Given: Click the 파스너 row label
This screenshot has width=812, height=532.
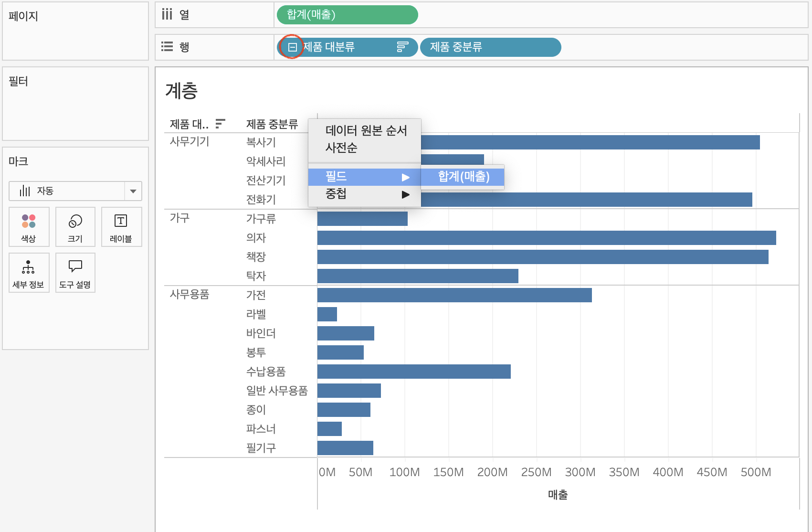Looking at the screenshot, I should [261, 429].
